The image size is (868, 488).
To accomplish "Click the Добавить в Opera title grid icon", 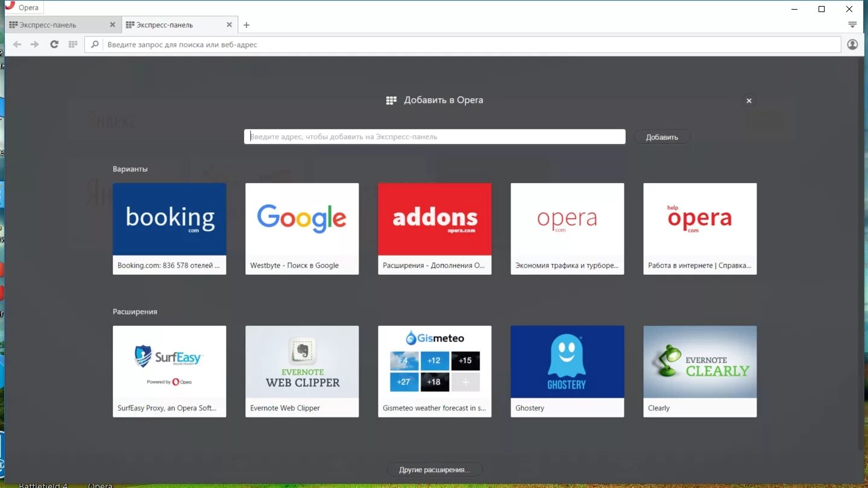I will pos(391,101).
